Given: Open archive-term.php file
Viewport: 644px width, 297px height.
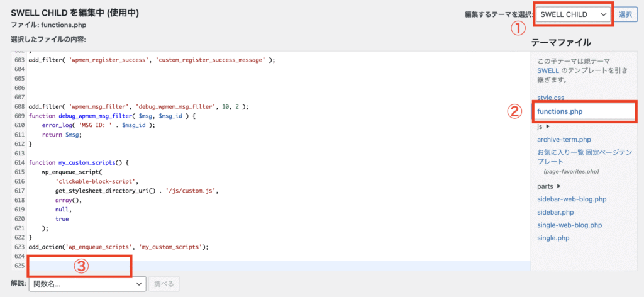Looking at the screenshot, I should pos(564,140).
